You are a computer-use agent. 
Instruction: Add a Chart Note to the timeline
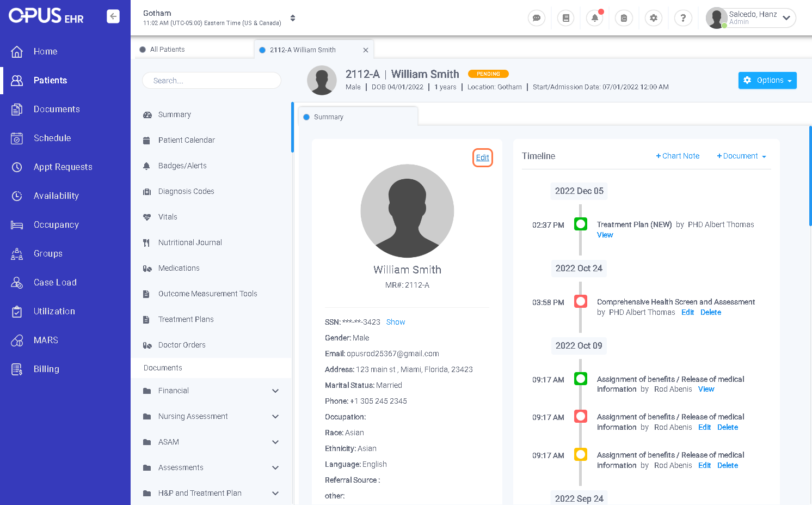tap(678, 156)
